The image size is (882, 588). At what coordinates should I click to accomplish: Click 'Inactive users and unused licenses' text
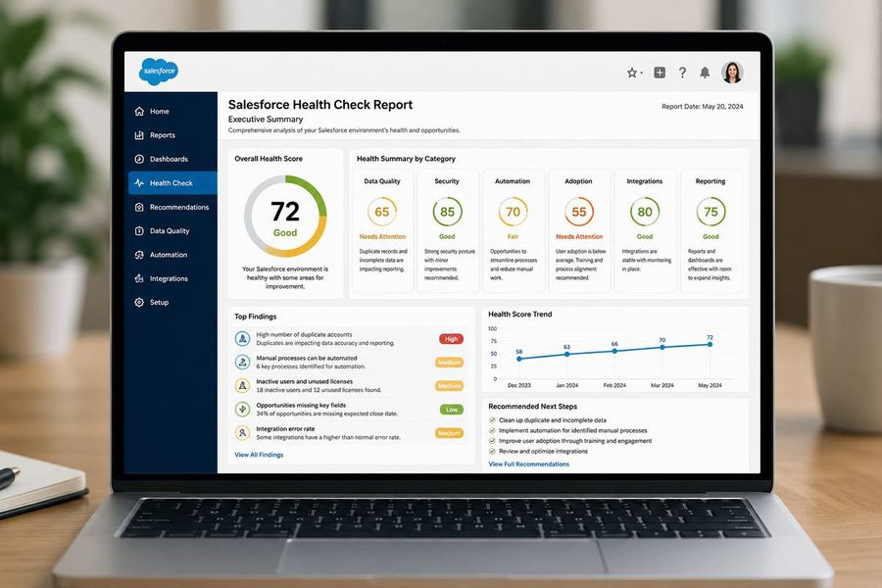click(x=305, y=381)
